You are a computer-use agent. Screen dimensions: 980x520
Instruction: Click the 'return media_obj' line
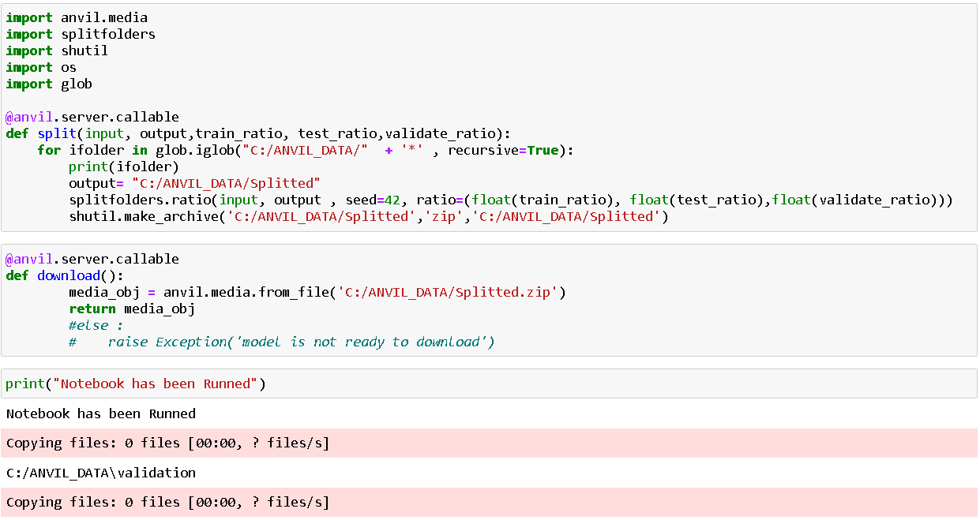tap(132, 309)
